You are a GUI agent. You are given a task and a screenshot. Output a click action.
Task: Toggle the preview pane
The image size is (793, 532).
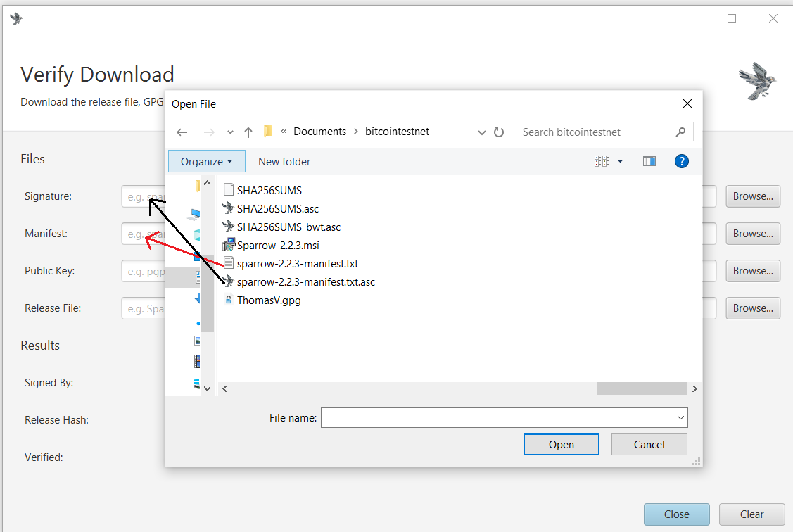[649, 161]
